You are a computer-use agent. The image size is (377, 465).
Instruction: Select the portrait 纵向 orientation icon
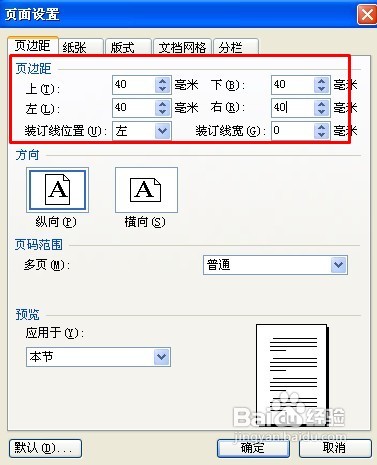pyautogui.click(x=57, y=190)
